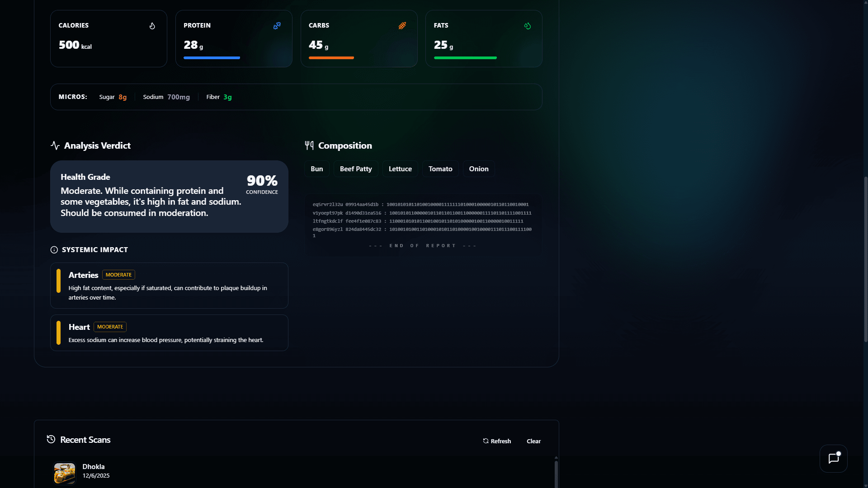Click the 45 g carbs value

(x=318, y=45)
